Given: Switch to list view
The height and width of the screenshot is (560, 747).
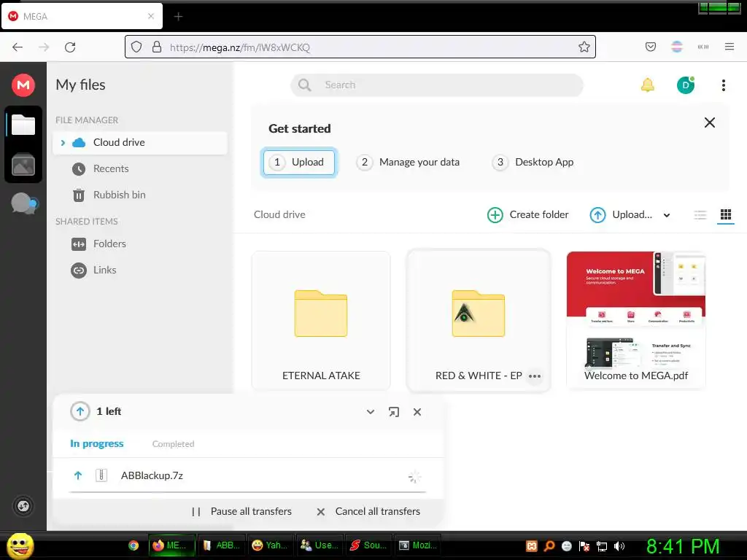Looking at the screenshot, I should point(700,215).
